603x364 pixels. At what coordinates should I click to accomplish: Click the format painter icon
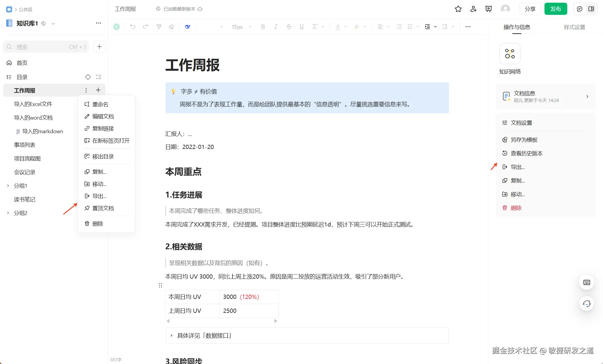point(159,27)
